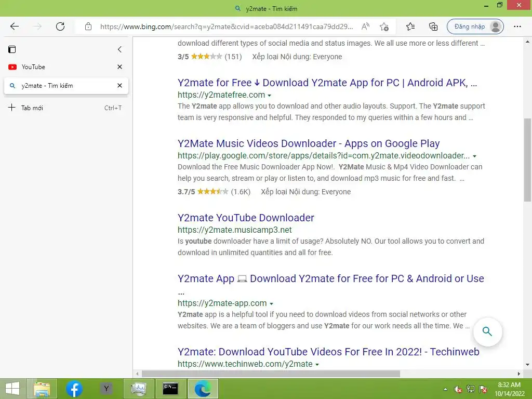Go back with the browser back arrow
Viewport: 532px width, 399px height.
pyautogui.click(x=14, y=26)
